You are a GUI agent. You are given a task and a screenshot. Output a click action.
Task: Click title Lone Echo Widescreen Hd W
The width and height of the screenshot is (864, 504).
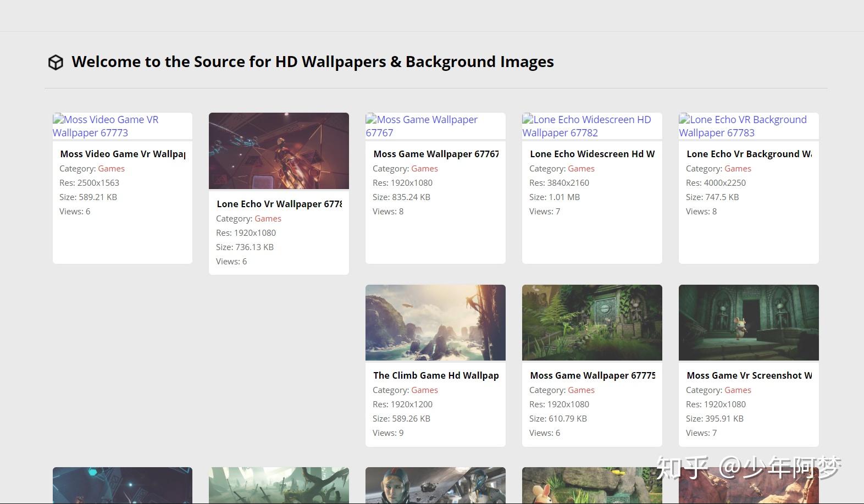click(x=592, y=154)
